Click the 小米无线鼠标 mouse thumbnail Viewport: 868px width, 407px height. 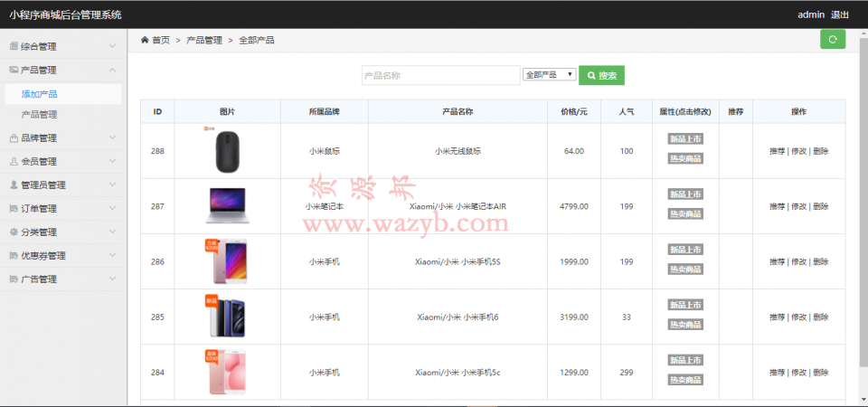[x=227, y=149]
